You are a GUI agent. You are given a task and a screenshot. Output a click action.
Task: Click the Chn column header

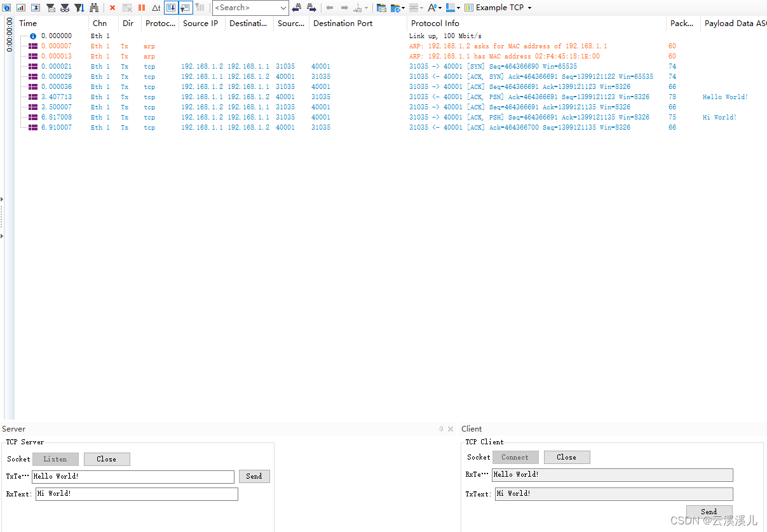pyautogui.click(x=104, y=24)
